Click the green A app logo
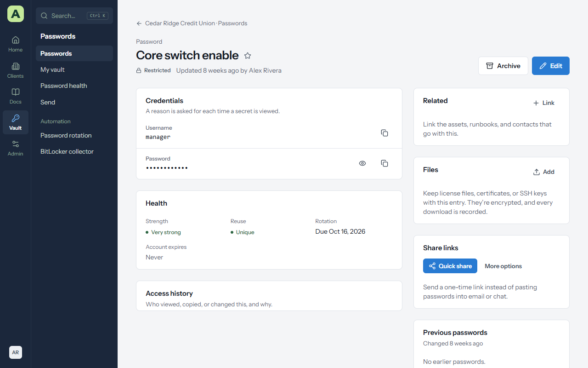This screenshot has height=368, width=588. point(16,14)
